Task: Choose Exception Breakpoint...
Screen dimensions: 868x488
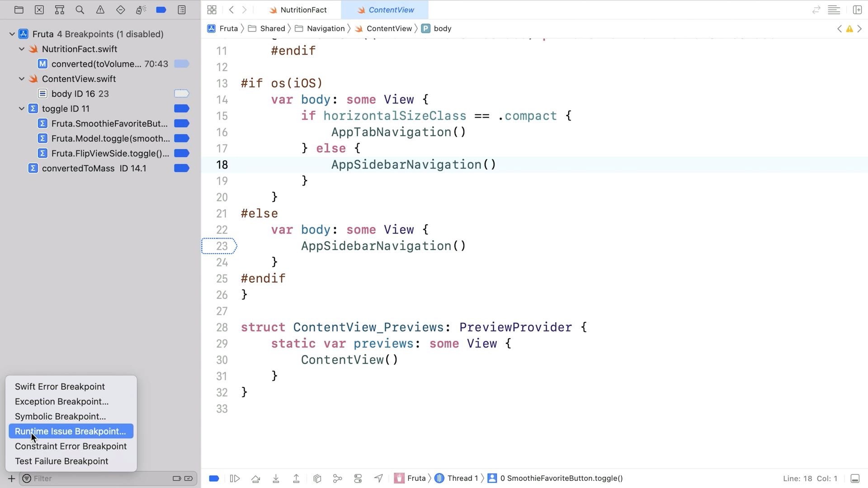Action: point(71,401)
